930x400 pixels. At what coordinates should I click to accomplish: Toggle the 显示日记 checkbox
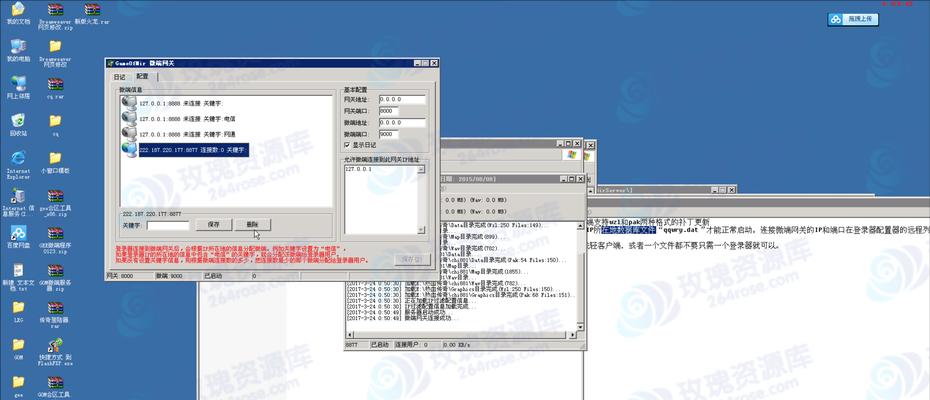click(347, 145)
